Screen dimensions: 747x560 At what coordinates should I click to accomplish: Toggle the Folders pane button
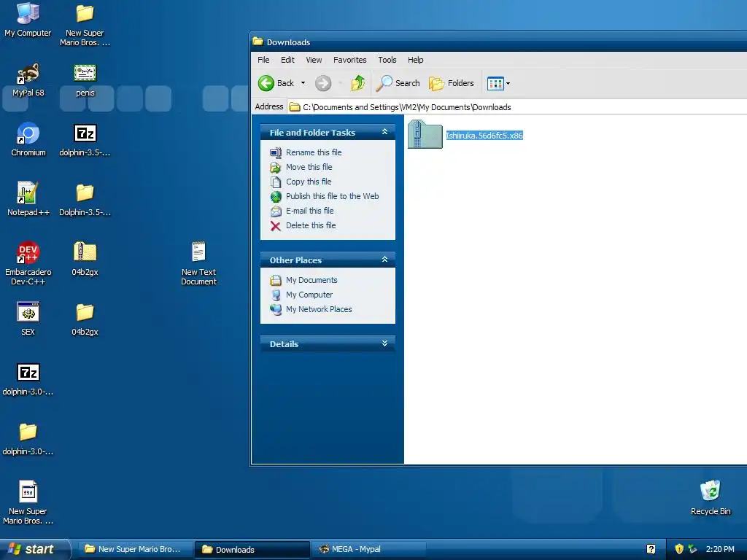pos(451,83)
